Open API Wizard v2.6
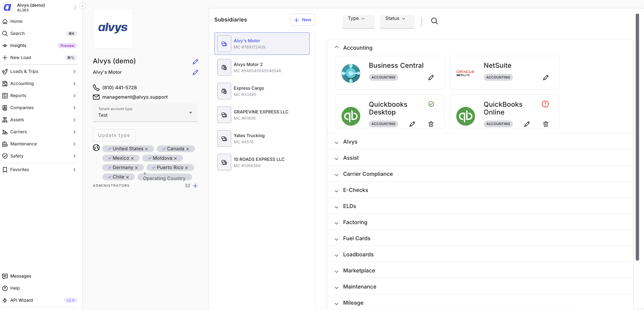The image size is (644, 310). tap(40, 300)
